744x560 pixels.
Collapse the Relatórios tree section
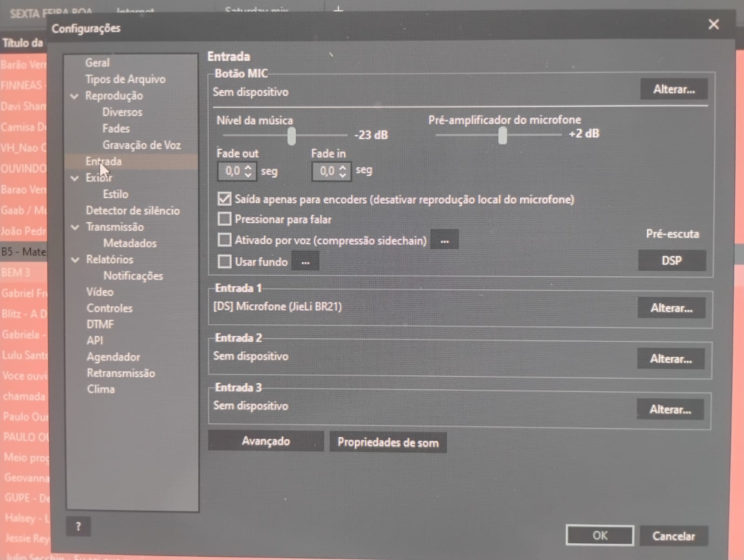(x=75, y=260)
